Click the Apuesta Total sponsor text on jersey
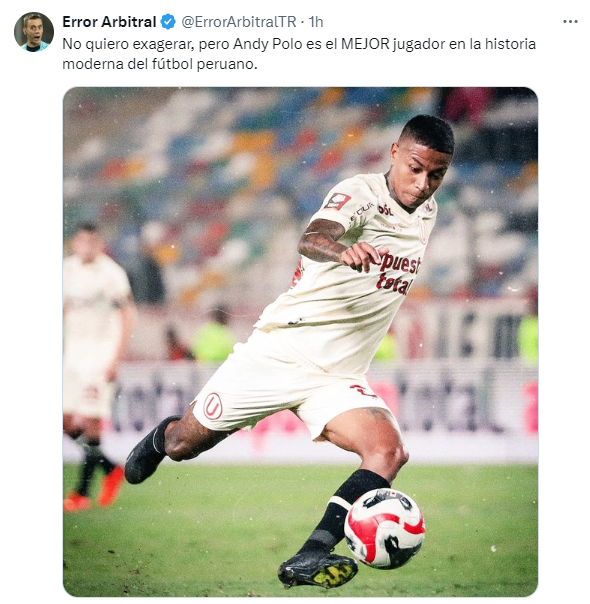Viewport: 590px width, 604px height. pyautogui.click(x=397, y=273)
